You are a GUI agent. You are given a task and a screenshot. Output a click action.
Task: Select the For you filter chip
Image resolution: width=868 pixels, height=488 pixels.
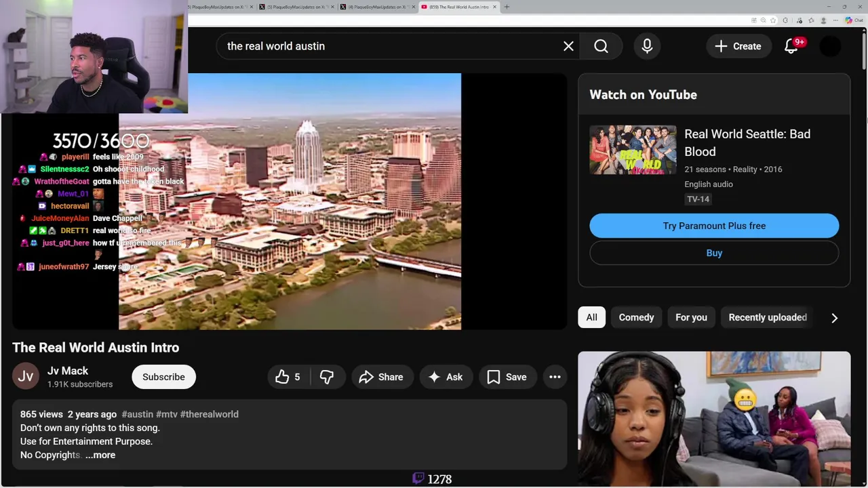691,317
